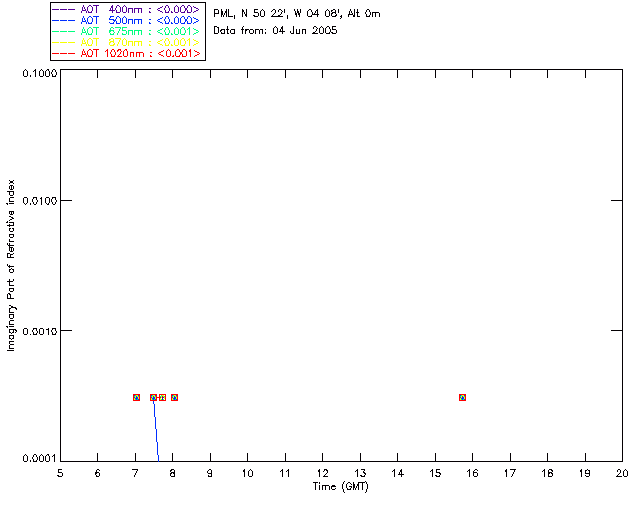640x512 pixels.
Task: Click the AOT 675nm legend entry
Action: pos(126,31)
